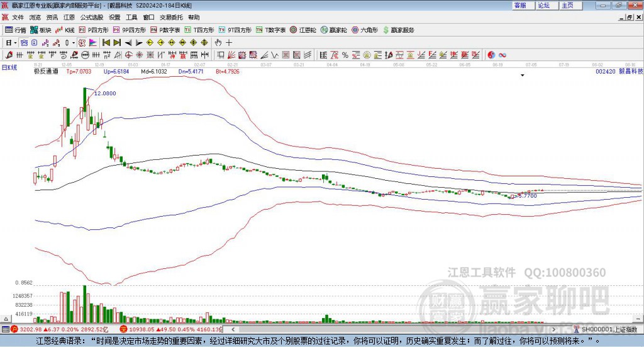644x347 pixels.
Task: Click the last yellow diamond four-way arrows icon
Action: (x=204, y=43)
